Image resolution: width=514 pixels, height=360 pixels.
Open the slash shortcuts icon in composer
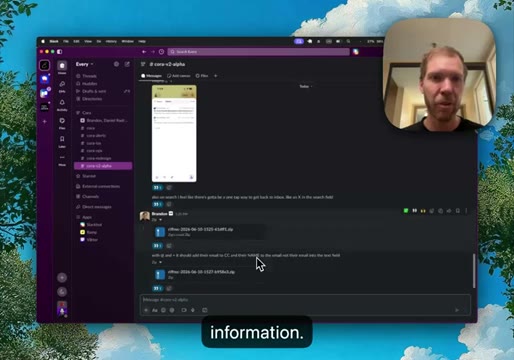coord(205,310)
